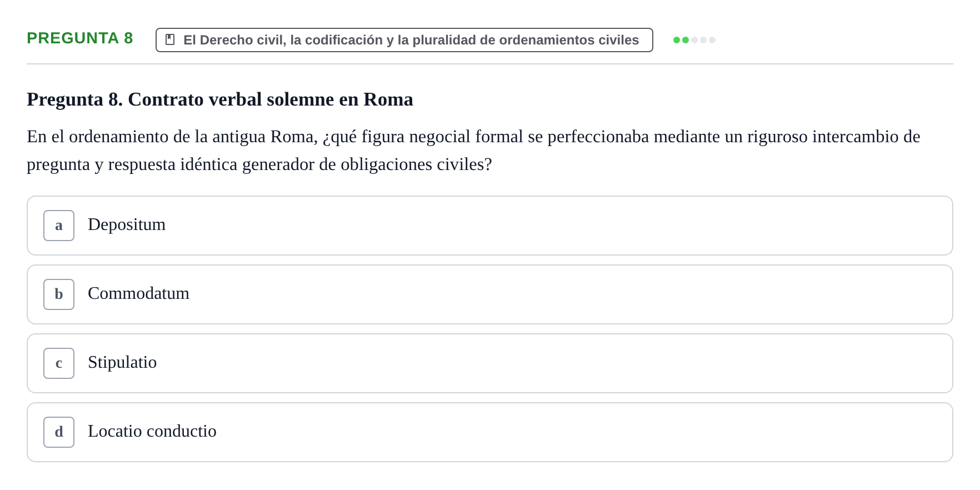
Task: Open the Derecho civil topic tag
Action: tap(404, 40)
